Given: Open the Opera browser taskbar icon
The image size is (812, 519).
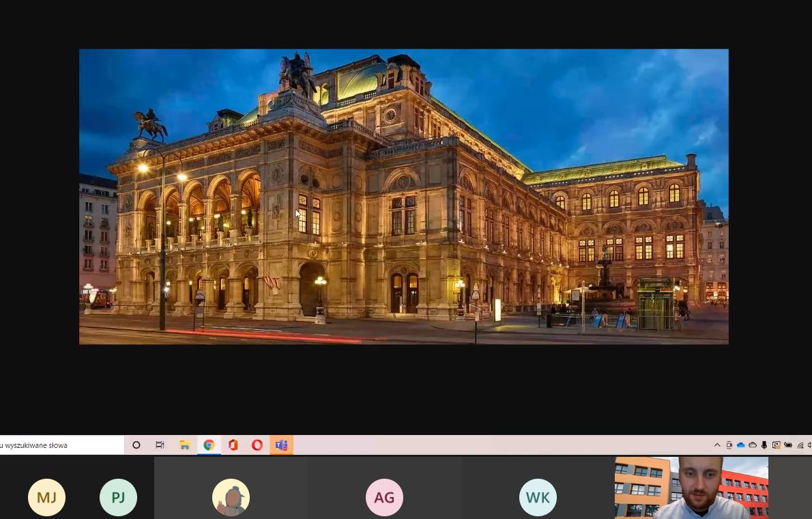Looking at the screenshot, I should (x=257, y=445).
